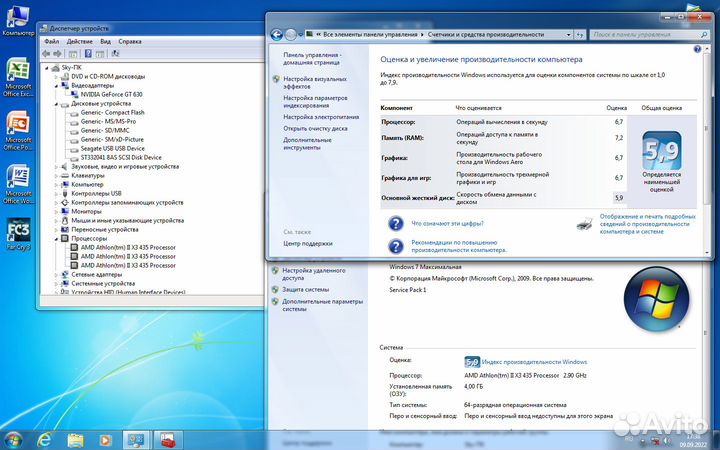
Task: Open Панель управления - домашняя страница link
Action: [x=312, y=58]
